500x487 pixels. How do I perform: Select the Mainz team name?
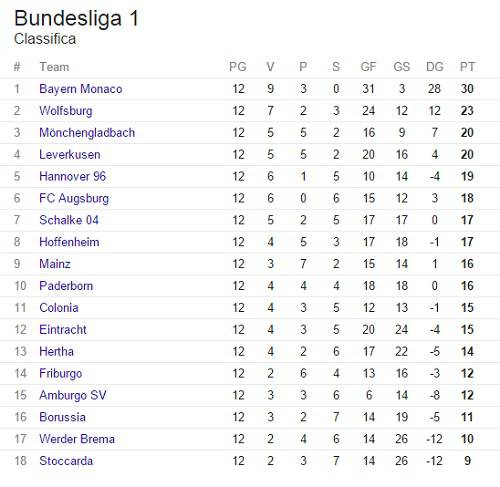point(55,264)
